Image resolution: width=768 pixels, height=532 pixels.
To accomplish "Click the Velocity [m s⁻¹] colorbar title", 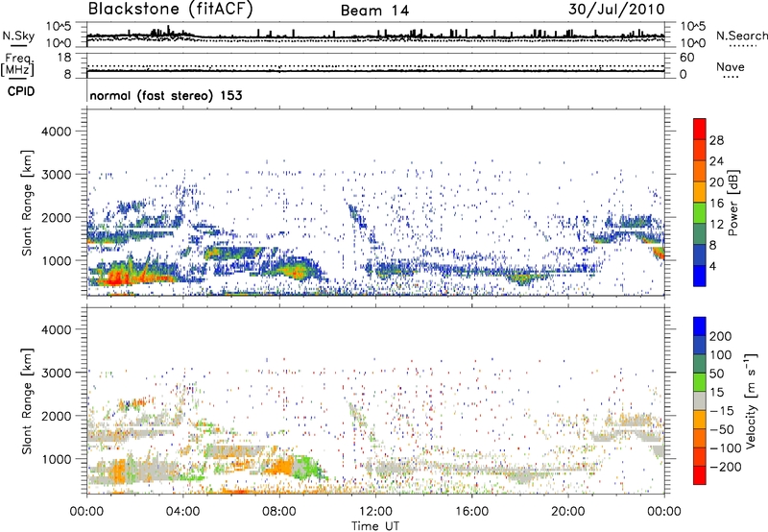I will [751, 400].
